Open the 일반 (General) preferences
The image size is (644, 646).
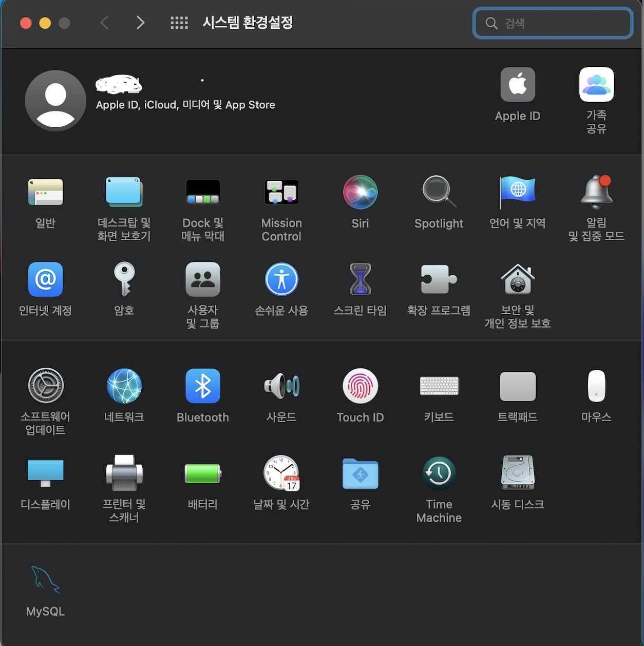click(46, 193)
